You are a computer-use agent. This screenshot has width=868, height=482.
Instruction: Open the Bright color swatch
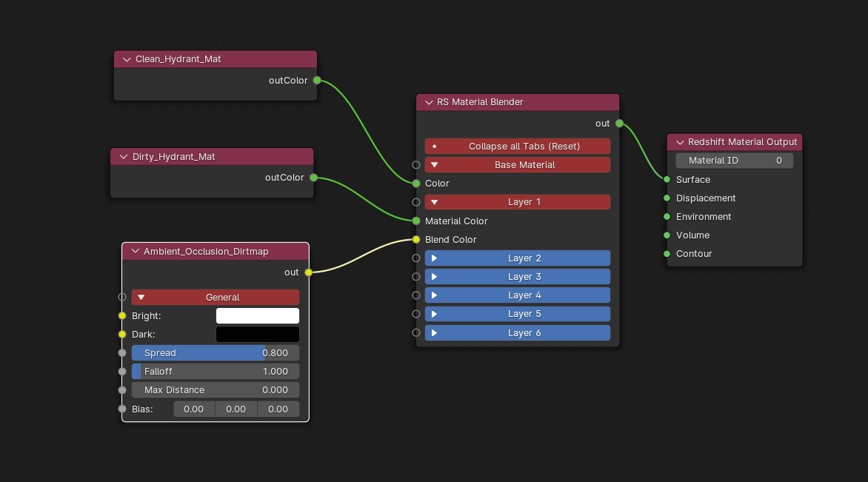pyautogui.click(x=258, y=316)
